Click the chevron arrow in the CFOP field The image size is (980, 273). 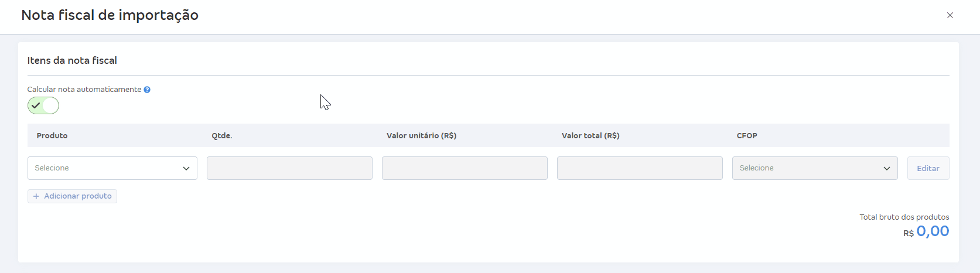(x=887, y=169)
